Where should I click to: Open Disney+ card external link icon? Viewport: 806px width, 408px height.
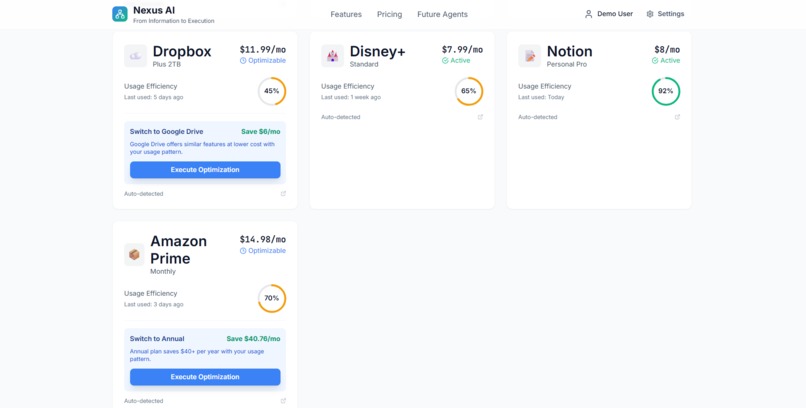point(481,117)
